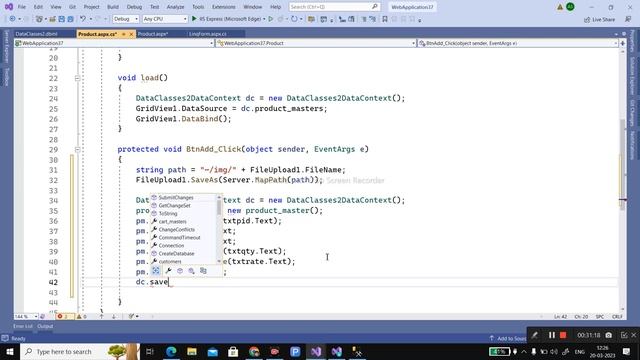The width and height of the screenshot is (640, 360).
Task: Open Microsoft Edge from the taskbar
Action: click(171, 351)
